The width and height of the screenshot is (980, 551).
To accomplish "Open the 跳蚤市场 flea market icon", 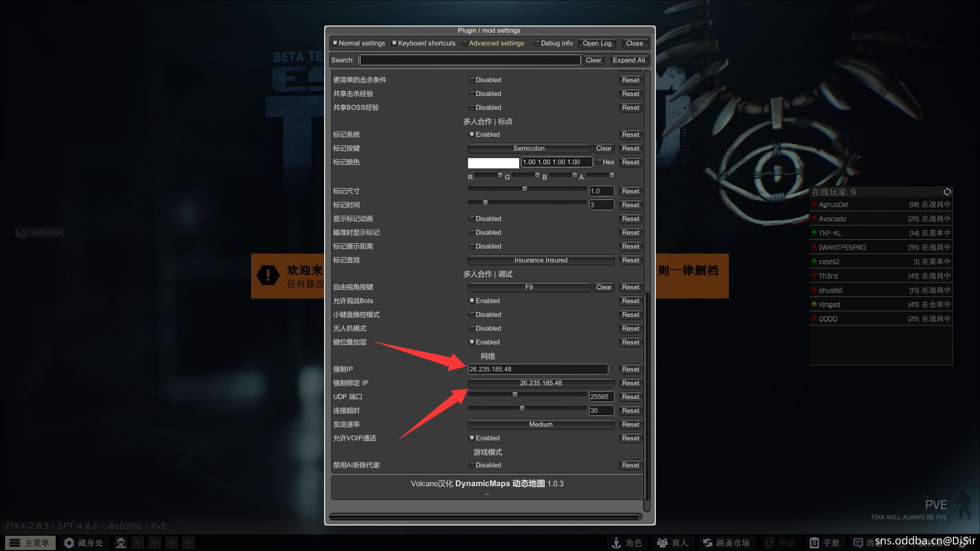I will [x=707, y=543].
